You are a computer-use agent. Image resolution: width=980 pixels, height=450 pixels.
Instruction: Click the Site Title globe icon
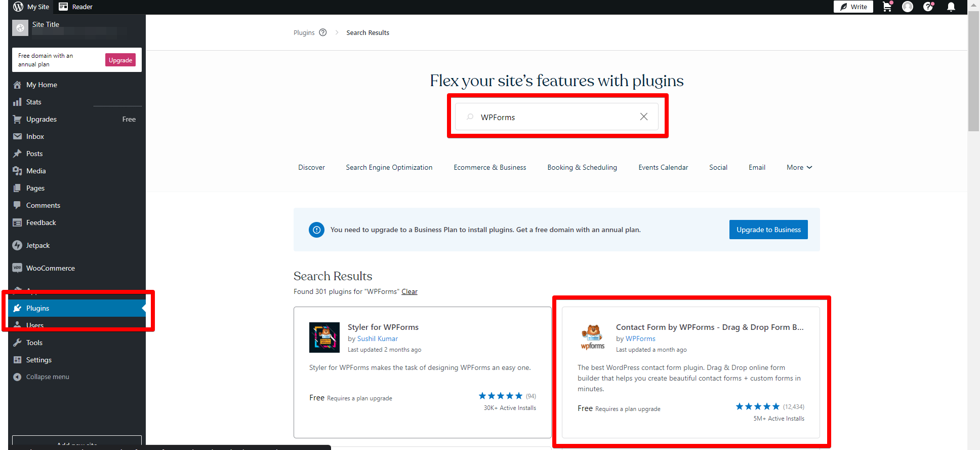(x=20, y=28)
